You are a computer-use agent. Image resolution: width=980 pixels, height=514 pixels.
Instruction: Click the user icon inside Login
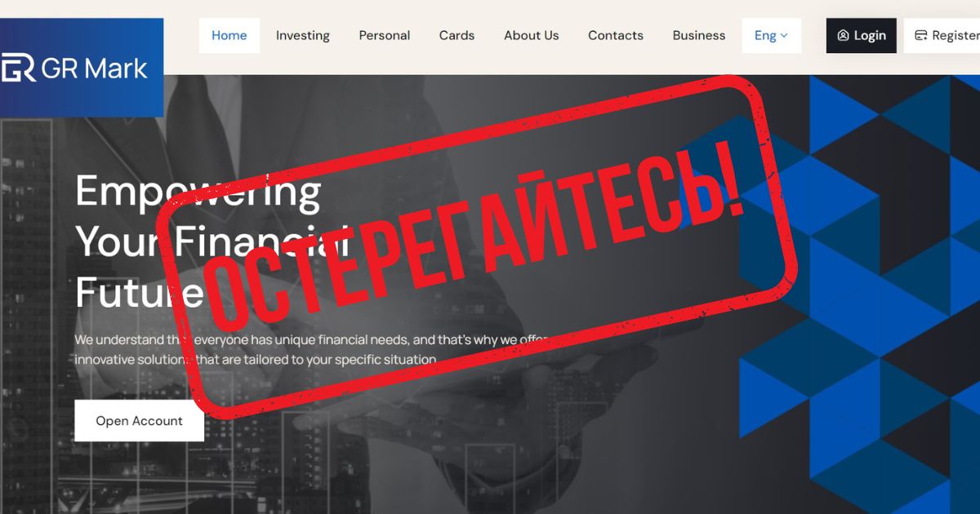point(843,36)
